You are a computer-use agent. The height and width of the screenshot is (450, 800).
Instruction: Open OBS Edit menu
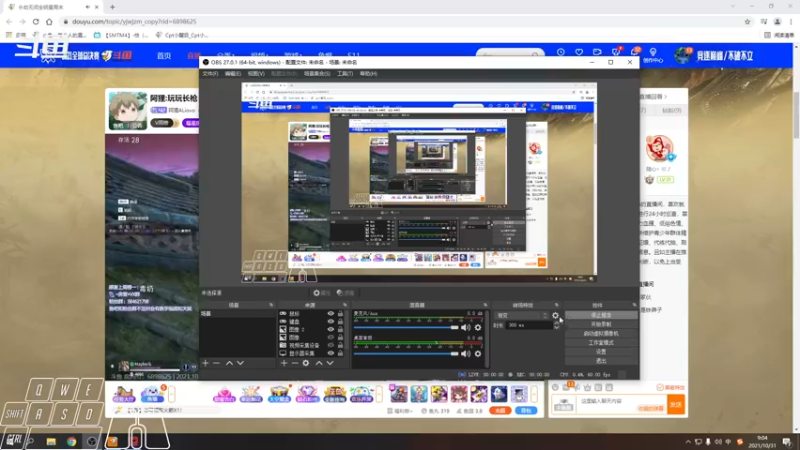233,73
